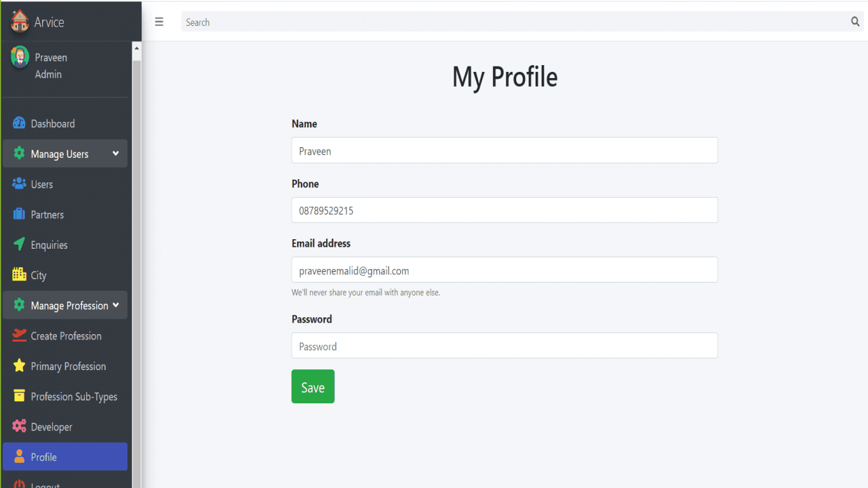Click the Phone field label

point(305,184)
